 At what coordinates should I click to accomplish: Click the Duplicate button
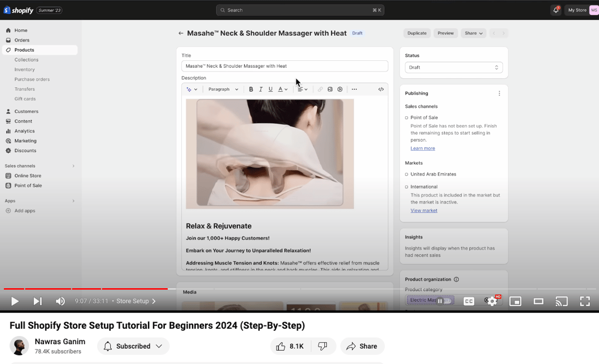pos(417,33)
